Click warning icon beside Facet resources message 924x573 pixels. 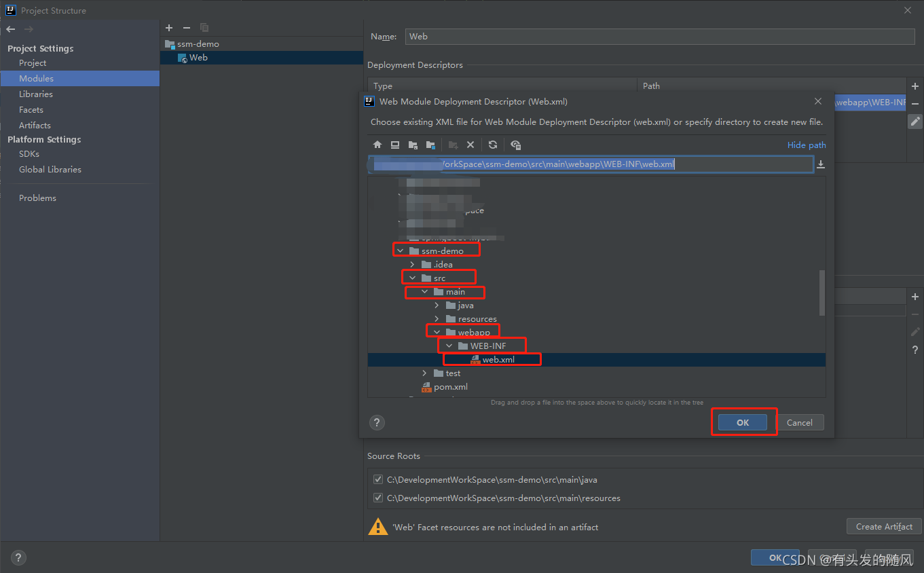(377, 527)
